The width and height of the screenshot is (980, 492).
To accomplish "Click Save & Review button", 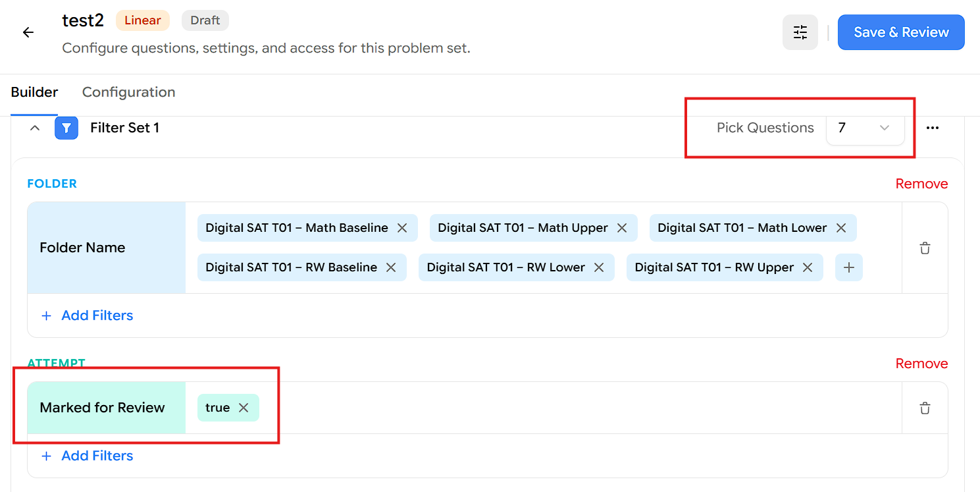I will [901, 32].
